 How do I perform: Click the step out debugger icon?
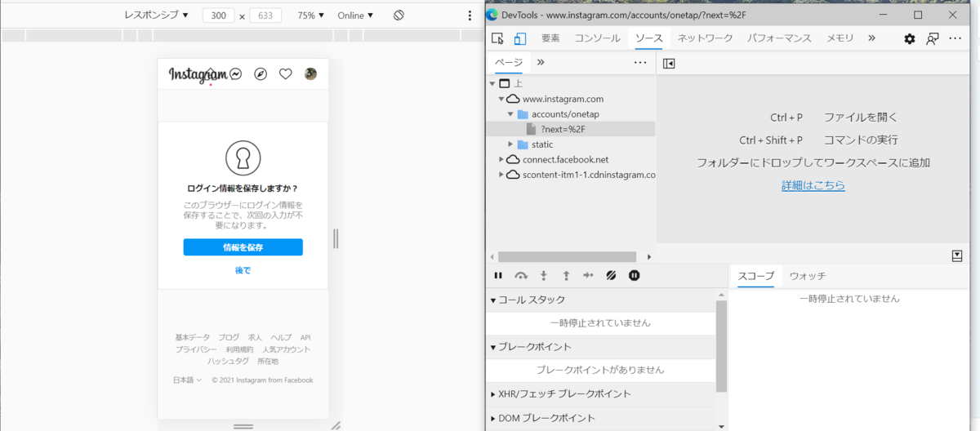[x=566, y=276]
